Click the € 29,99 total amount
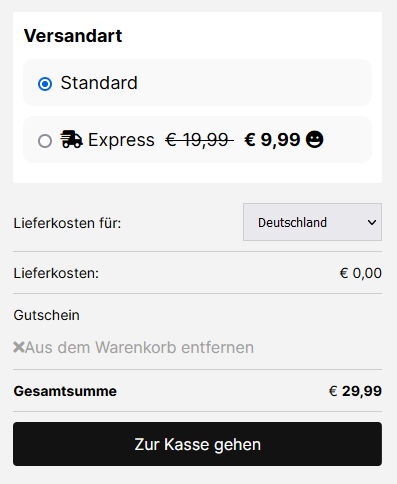The height and width of the screenshot is (484, 397). pyautogui.click(x=355, y=391)
